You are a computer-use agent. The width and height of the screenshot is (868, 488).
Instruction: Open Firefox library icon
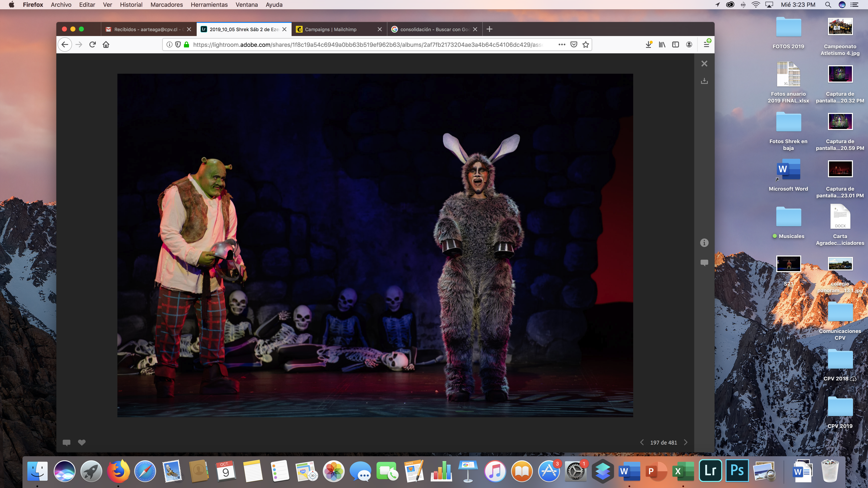pos(662,44)
